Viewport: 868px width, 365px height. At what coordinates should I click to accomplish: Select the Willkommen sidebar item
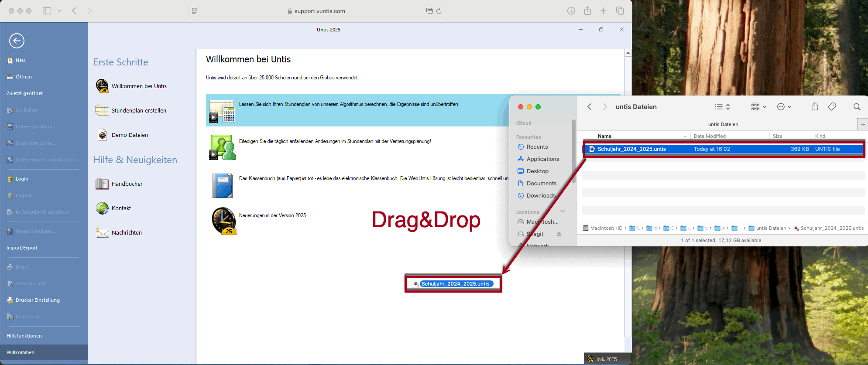tap(44, 352)
